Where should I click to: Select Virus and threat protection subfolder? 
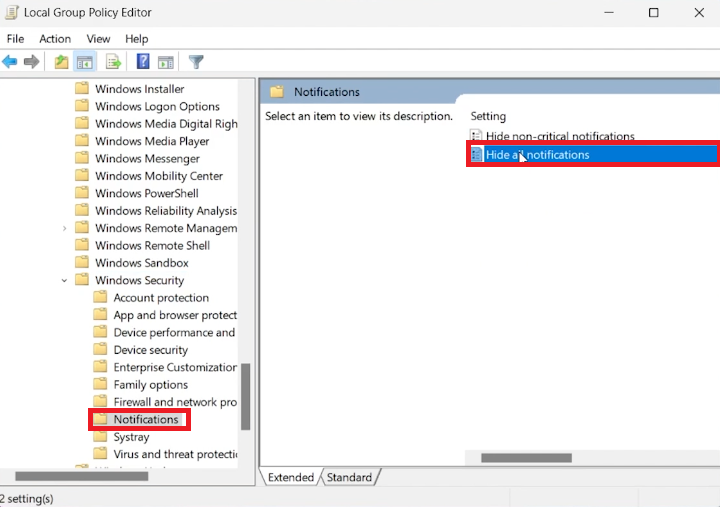[175, 454]
